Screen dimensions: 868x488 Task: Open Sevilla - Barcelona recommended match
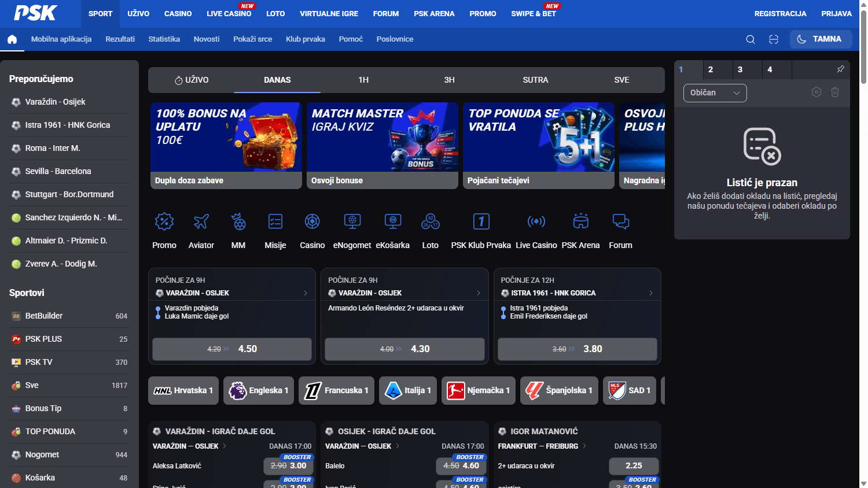(69, 171)
